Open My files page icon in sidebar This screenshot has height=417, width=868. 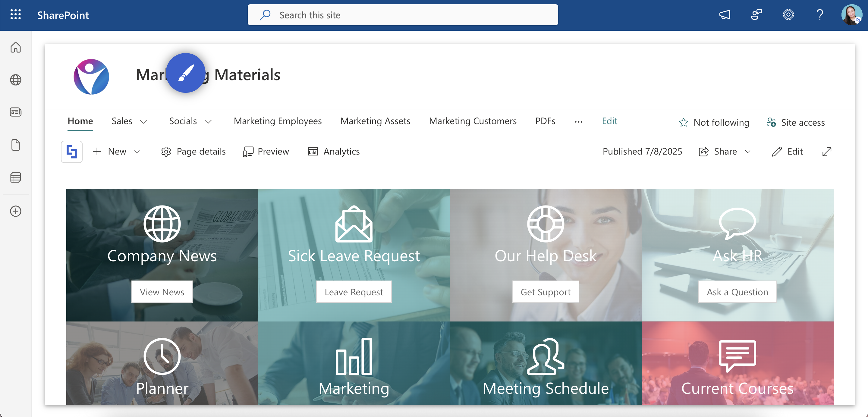click(x=15, y=145)
